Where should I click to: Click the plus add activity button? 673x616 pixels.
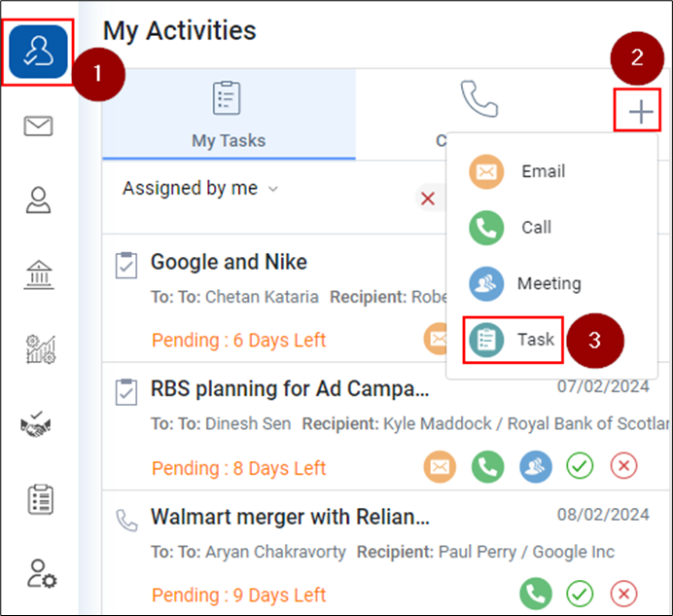(x=640, y=112)
